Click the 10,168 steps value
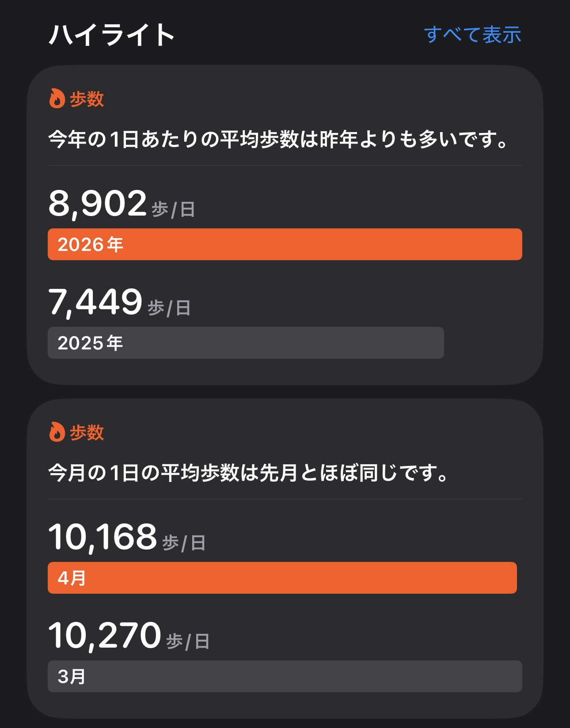The image size is (570, 728). coord(103,537)
